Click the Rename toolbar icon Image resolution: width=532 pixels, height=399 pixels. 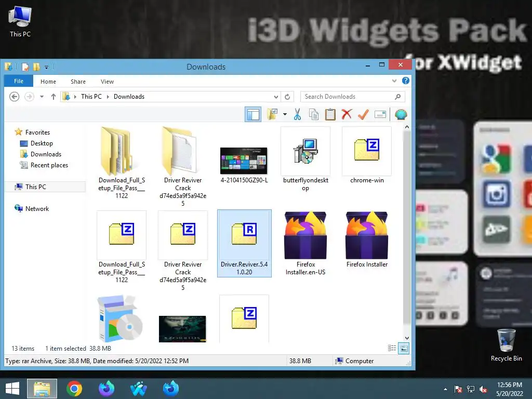click(380, 114)
